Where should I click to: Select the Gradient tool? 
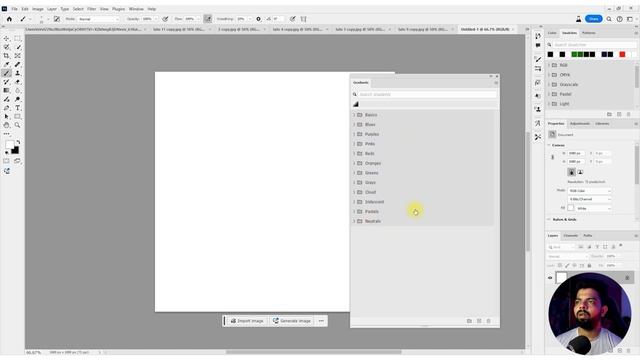pos(7,90)
